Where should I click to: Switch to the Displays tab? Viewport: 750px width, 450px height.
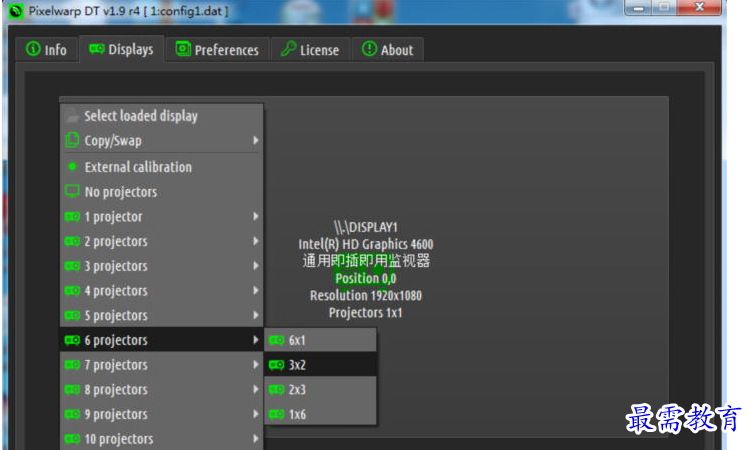pos(120,49)
